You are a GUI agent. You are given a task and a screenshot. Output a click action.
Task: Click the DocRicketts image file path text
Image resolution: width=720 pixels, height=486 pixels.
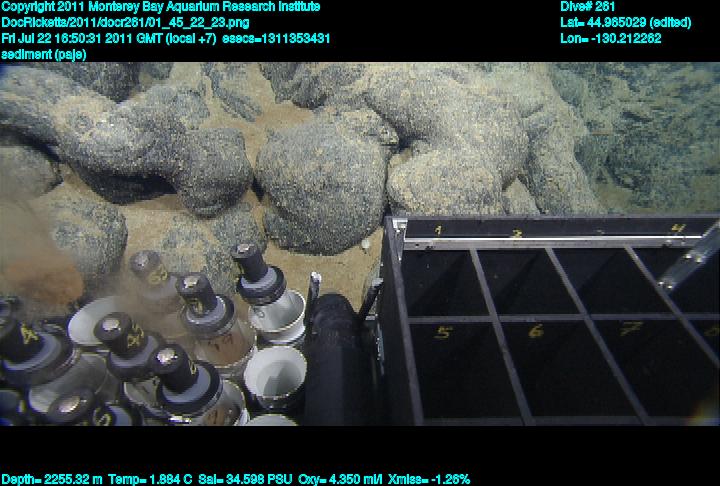tap(113, 22)
